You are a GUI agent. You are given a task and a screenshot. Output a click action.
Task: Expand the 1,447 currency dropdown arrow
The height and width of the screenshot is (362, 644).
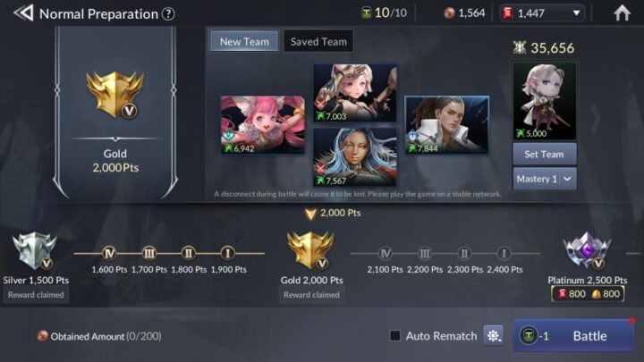pyautogui.click(x=576, y=13)
